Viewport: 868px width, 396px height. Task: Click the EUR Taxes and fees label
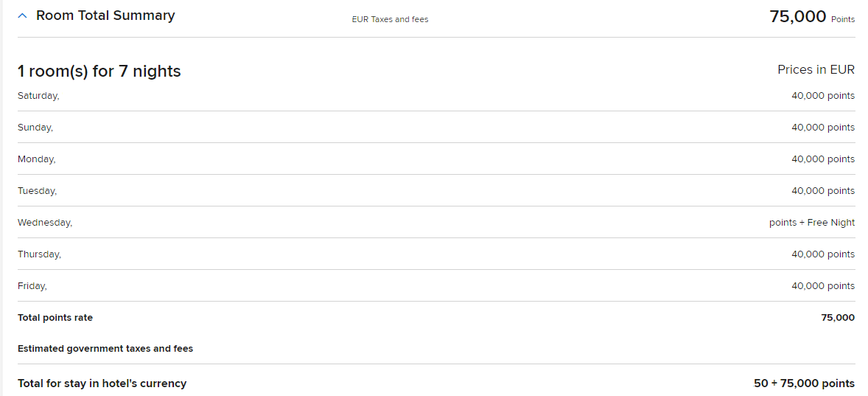point(391,19)
